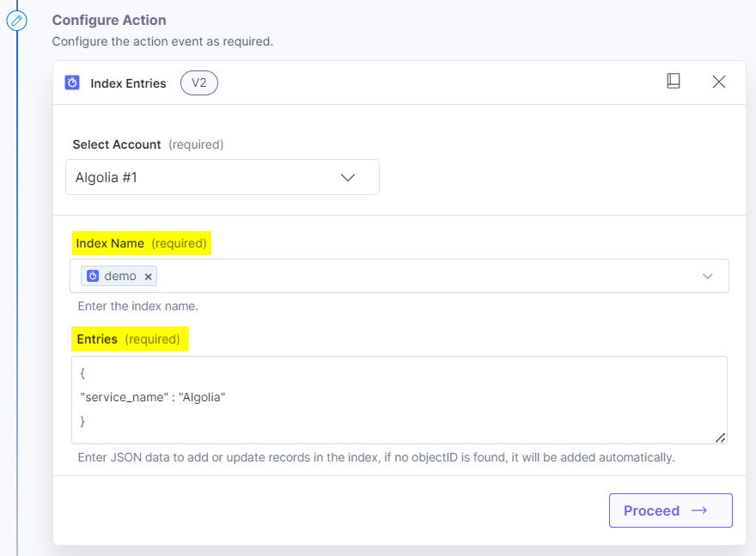Click the "Enter the index name." hint
This screenshot has height=556, width=756.
(x=138, y=306)
